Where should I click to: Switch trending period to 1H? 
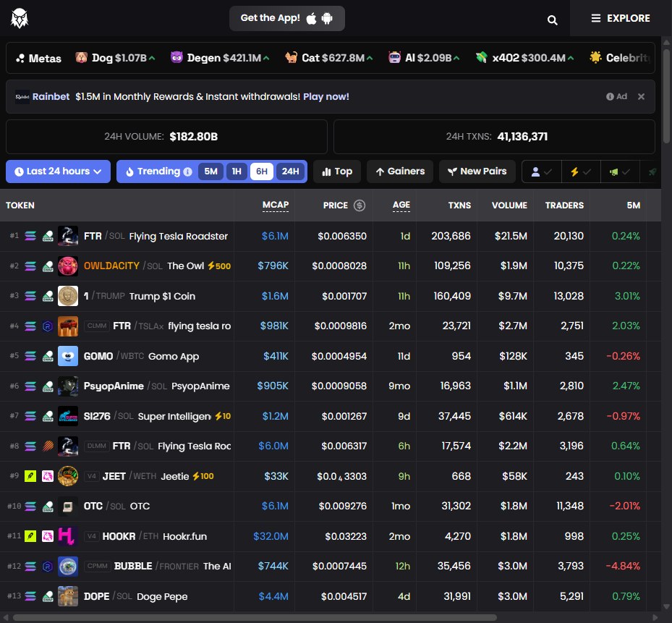[237, 171]
